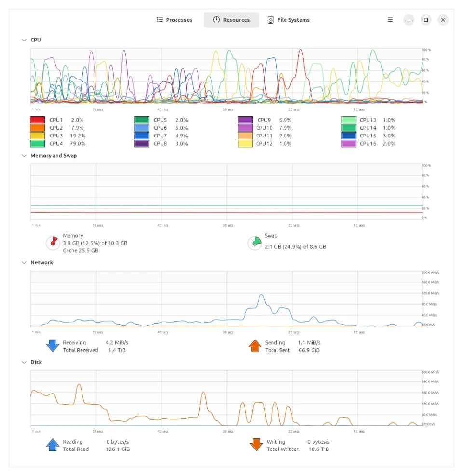Collapse the Disk section

tap(24, 362)
